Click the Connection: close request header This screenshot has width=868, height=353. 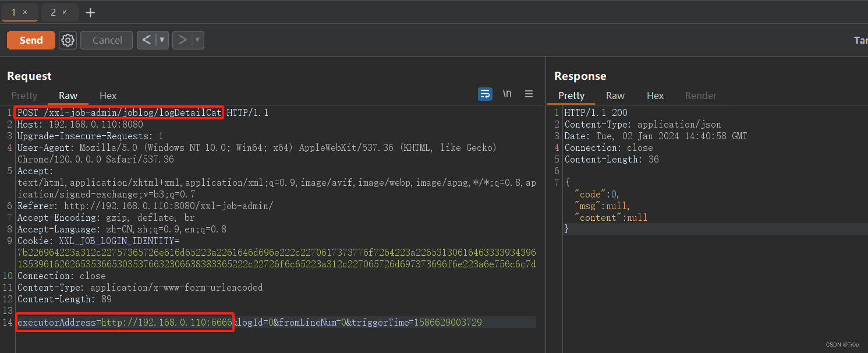pos(62,276)
